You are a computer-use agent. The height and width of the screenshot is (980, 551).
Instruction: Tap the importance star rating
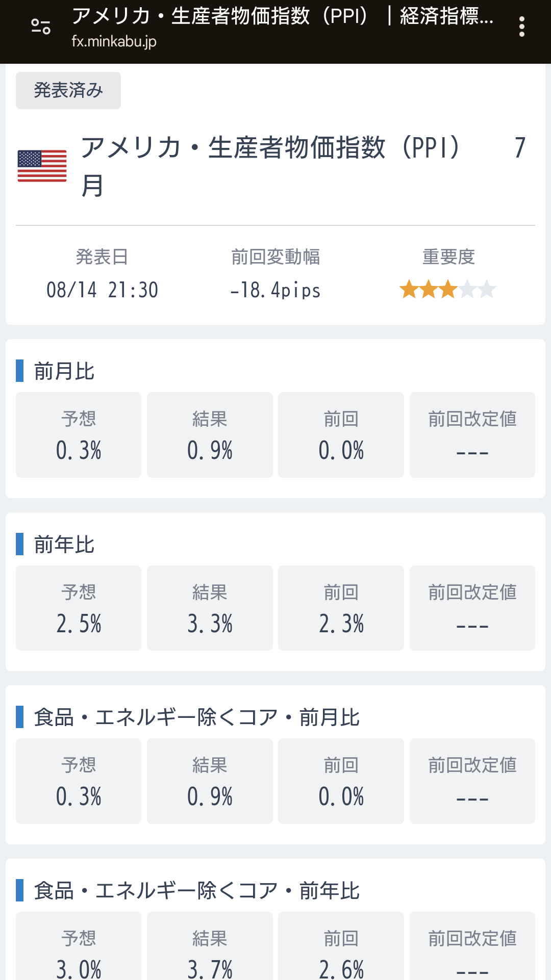(x=447, y=289)
